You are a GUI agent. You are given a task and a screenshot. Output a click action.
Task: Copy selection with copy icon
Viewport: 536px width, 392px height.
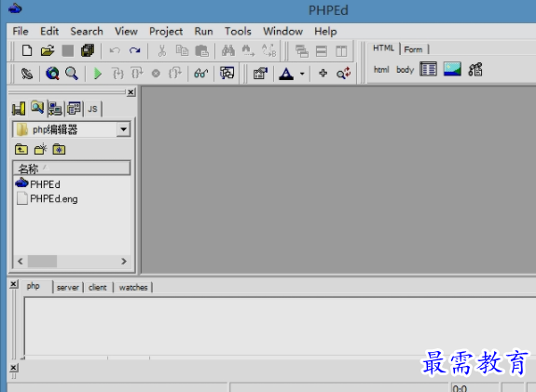point(182,51)
